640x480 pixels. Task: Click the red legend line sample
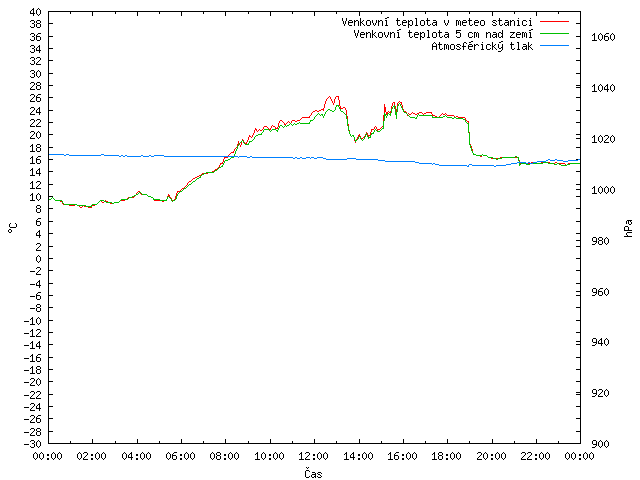[x=554, y=22]
